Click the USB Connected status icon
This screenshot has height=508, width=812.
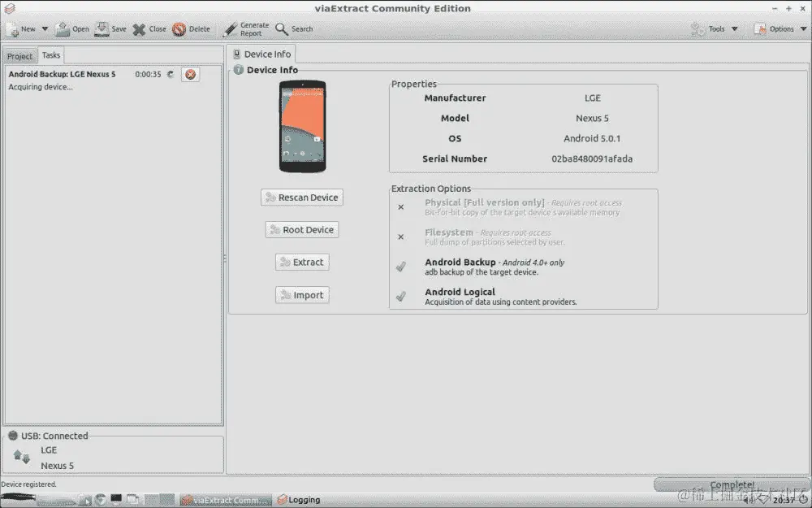pos(13,436)
